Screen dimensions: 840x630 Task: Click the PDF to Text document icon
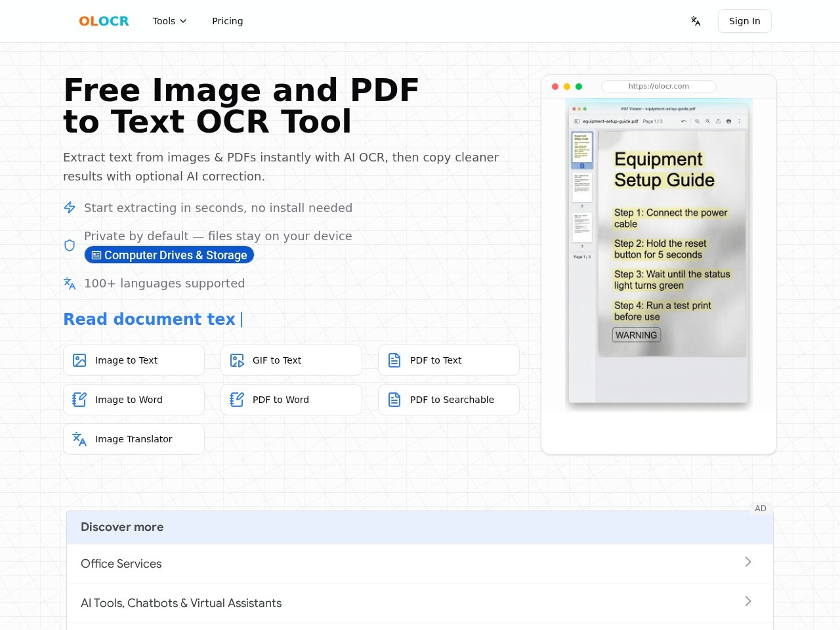[x=394, y=360]
